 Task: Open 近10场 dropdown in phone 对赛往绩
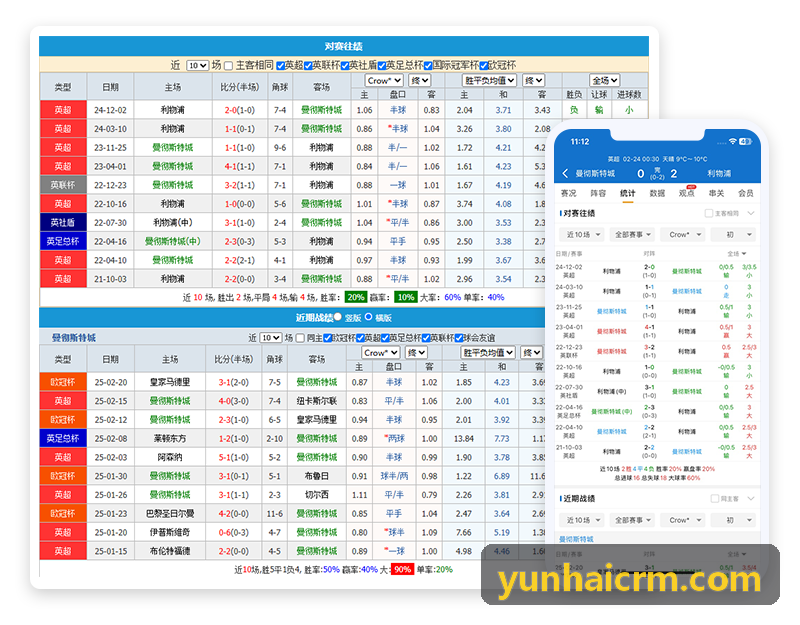pyautogui.click(x=582, y=235)
